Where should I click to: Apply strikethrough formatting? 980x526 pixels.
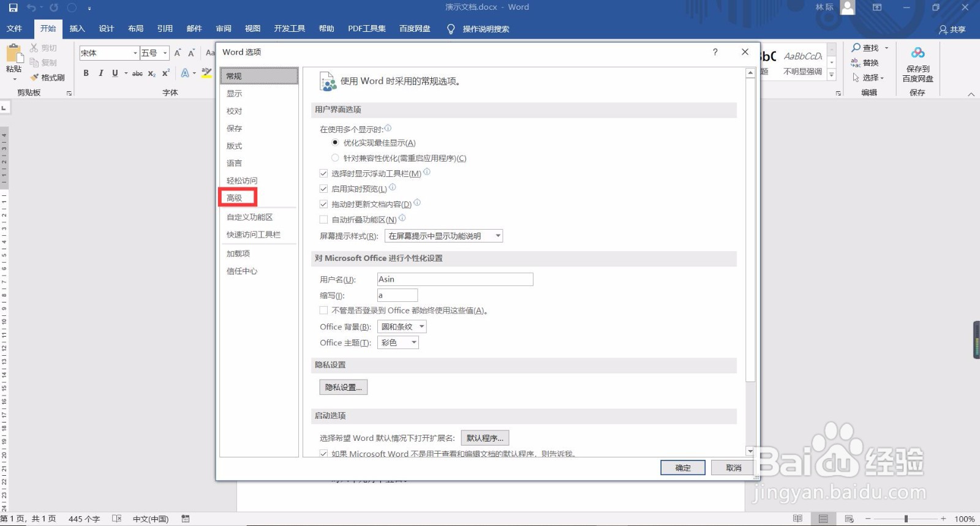click(x=137, y=73)
